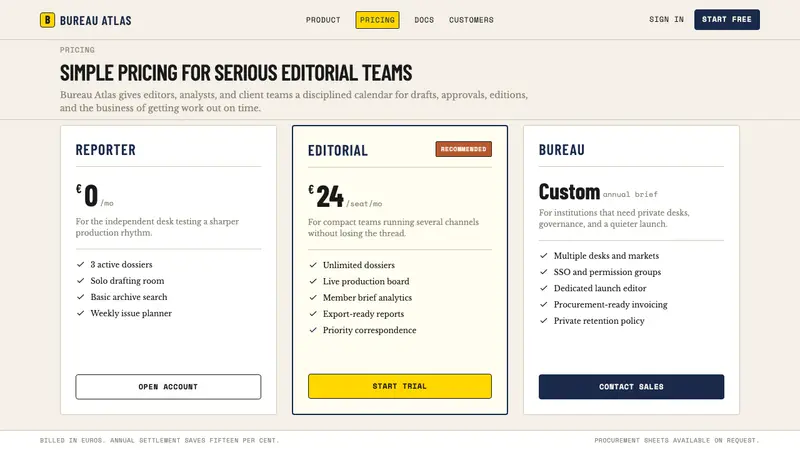Click the 'Basic archive search' feature text
Image resolution: width=800 pixels, height=450 pixels.
point(129,297)
